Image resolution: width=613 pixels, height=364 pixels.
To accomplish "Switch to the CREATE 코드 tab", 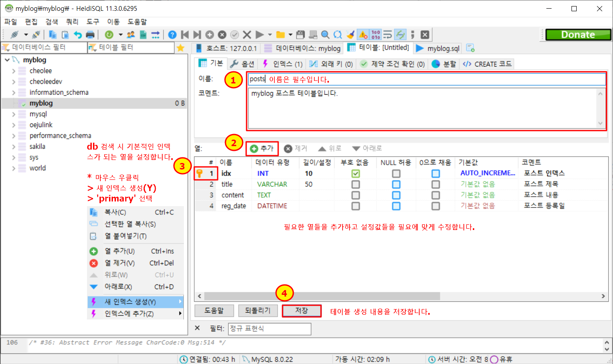I will (x=488, y=64).
